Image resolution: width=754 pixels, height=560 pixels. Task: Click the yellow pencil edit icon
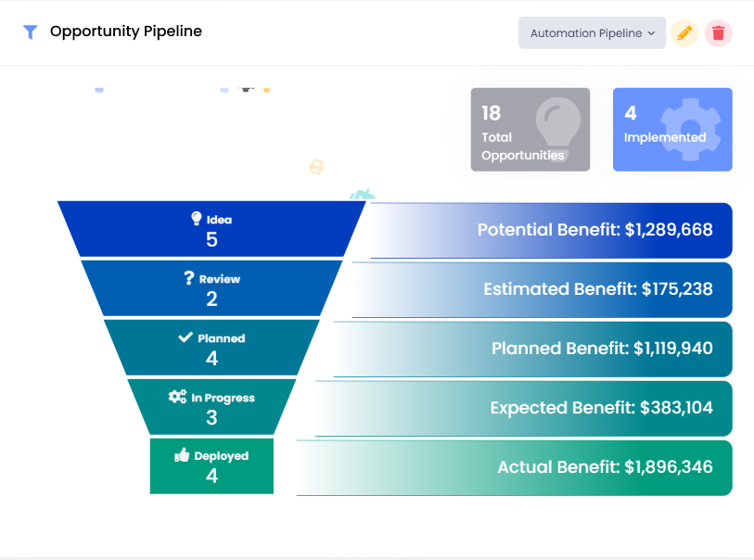click(684, 33)
